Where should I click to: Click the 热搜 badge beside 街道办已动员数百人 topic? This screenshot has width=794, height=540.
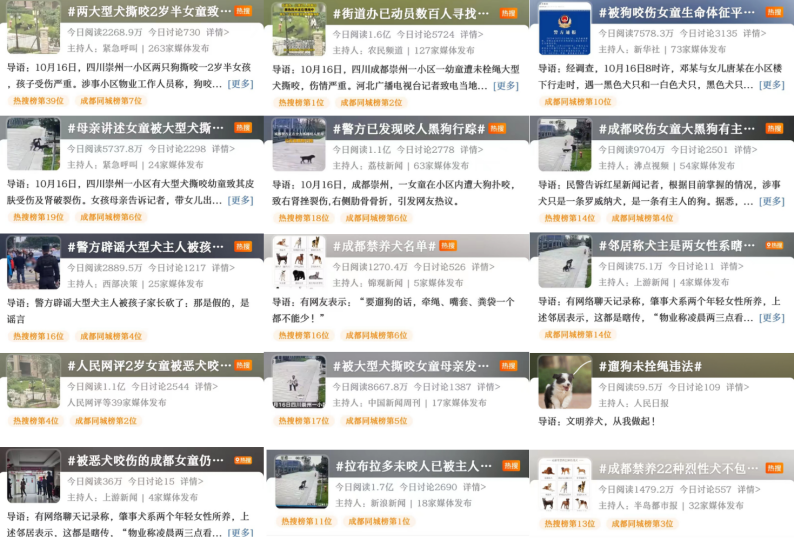tap(509, 13)
